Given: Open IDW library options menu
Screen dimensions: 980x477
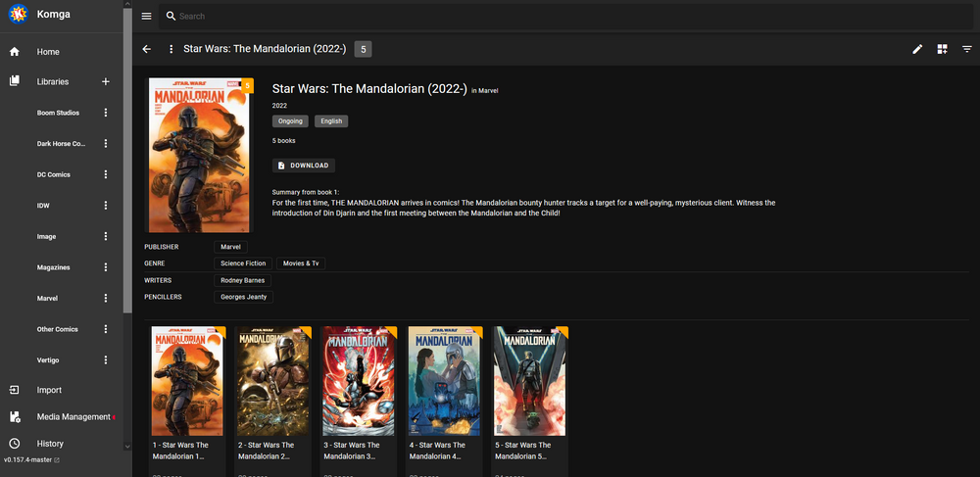Looking at the screenshot, I should coord(106,205).
